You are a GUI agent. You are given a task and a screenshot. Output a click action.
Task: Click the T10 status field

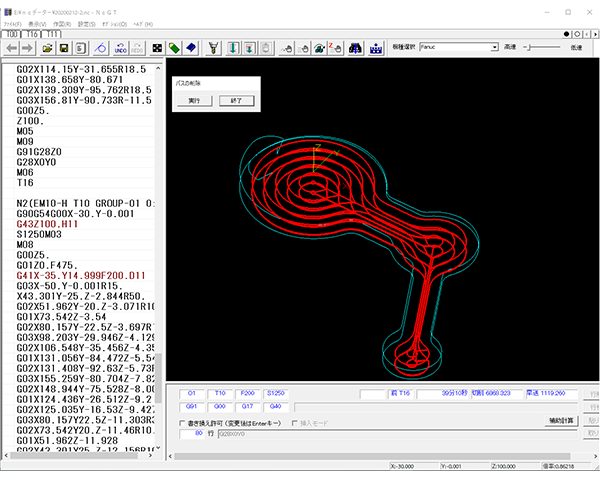click(x=220, y=393)
